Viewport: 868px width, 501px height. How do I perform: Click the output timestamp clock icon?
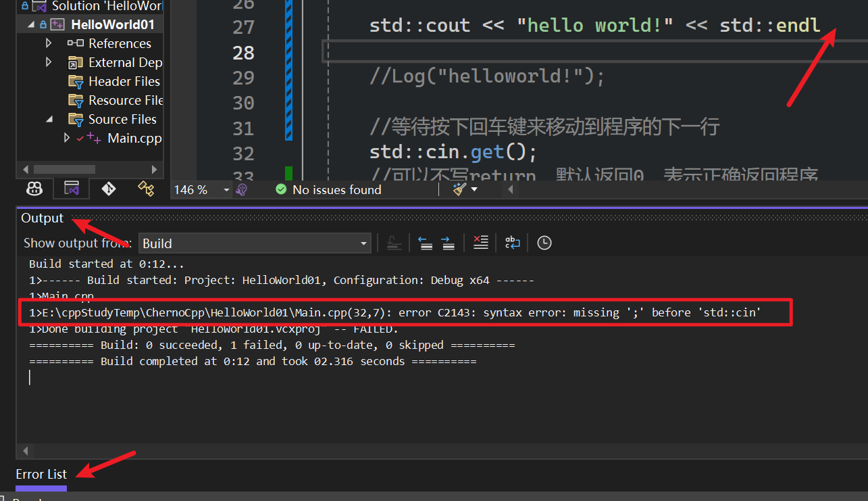click(x=544, y=243)
